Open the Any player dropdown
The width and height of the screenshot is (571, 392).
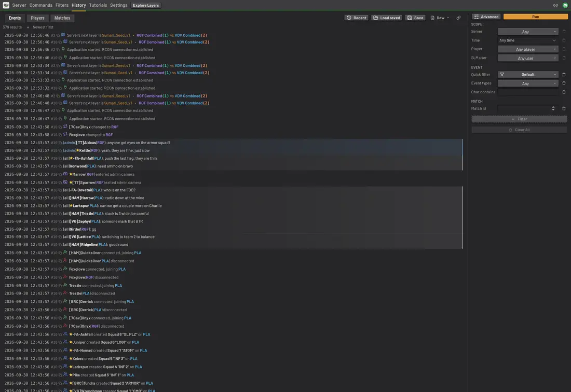tap(528, 49)
